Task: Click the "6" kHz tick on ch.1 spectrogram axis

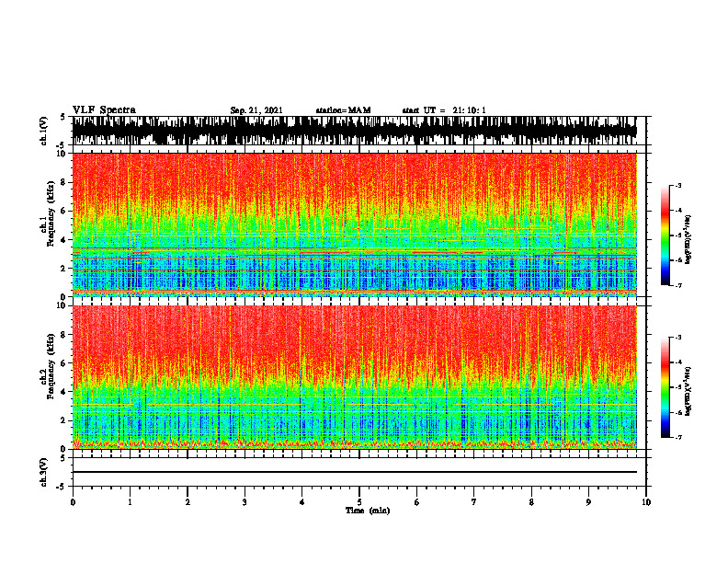Action: point(63,211)
